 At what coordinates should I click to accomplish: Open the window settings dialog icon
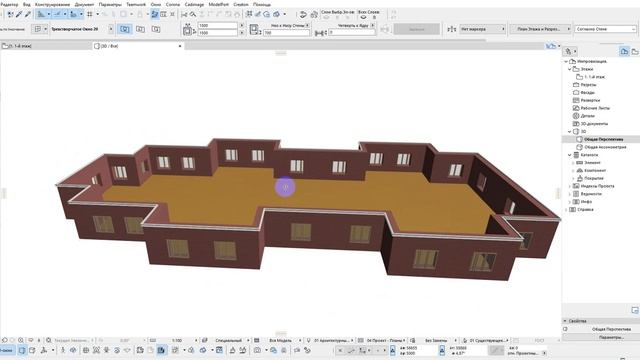pyautogui.click(x=38, y=29)
